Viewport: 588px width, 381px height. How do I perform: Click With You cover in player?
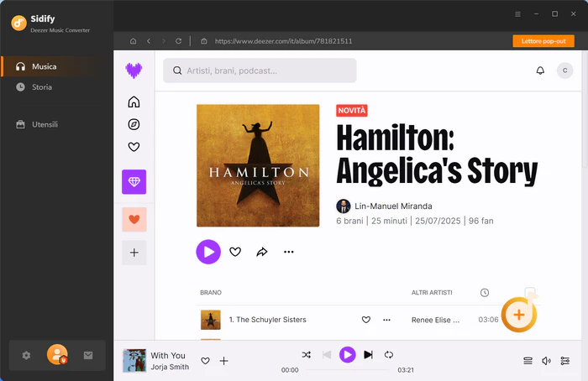click(x=134, y=360)
